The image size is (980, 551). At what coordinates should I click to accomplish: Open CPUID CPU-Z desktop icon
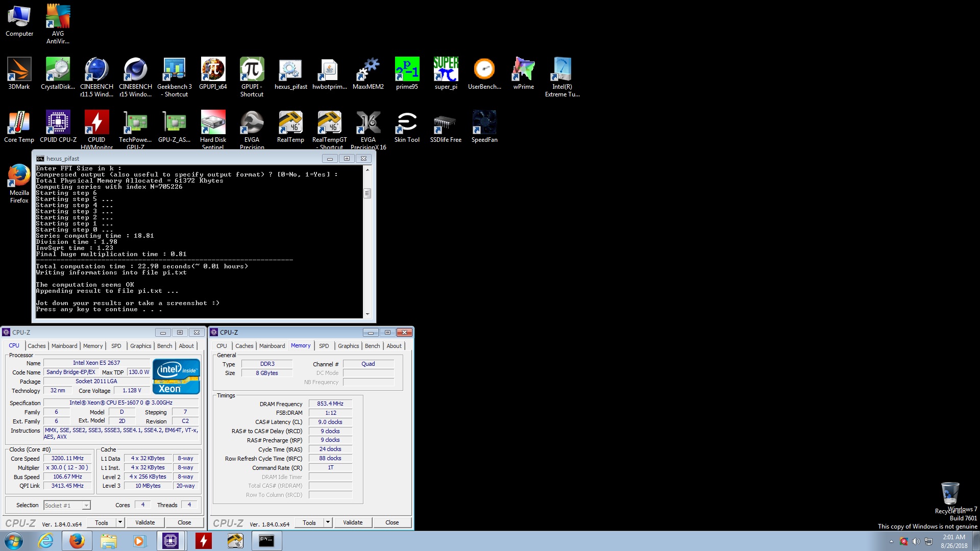[58, 127]
